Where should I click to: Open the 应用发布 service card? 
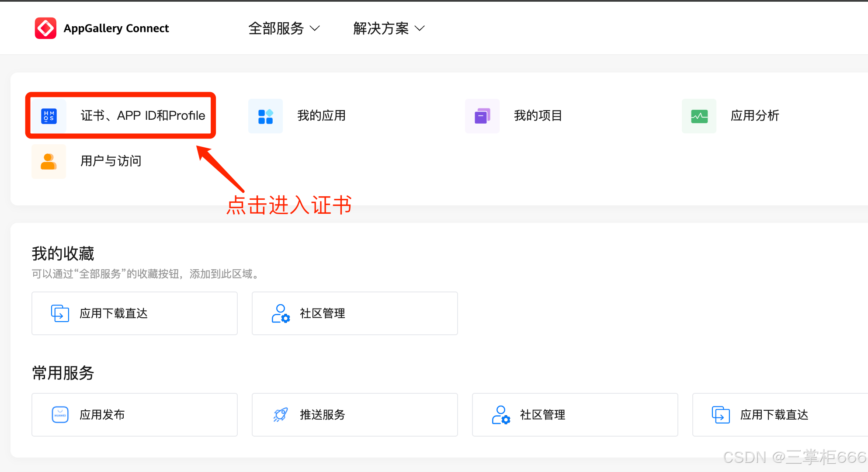click(135, 415)
